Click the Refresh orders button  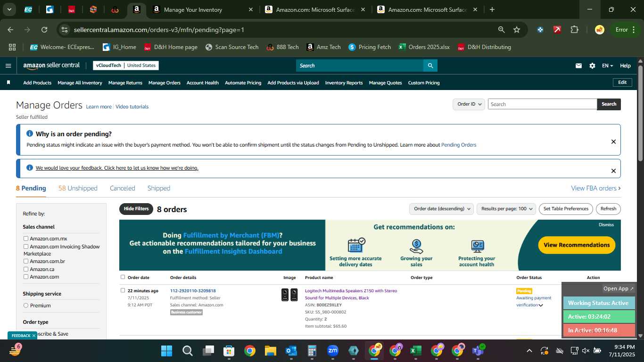tap(608, 209)
